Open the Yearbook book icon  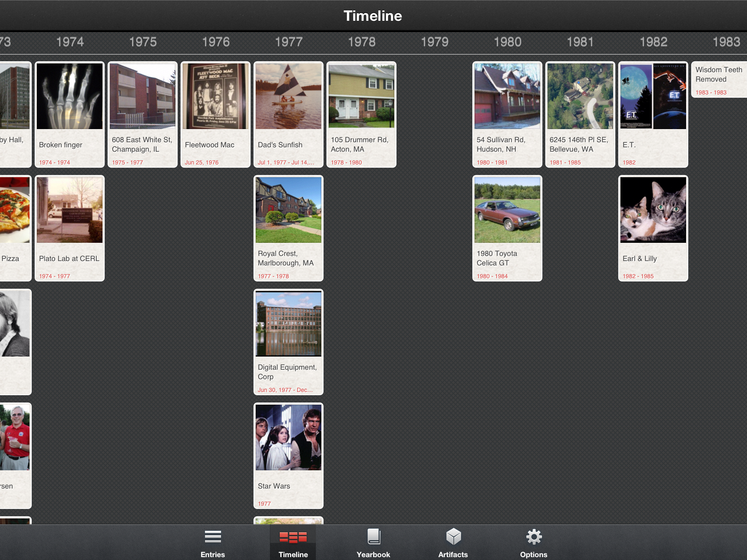click(373, 537)
